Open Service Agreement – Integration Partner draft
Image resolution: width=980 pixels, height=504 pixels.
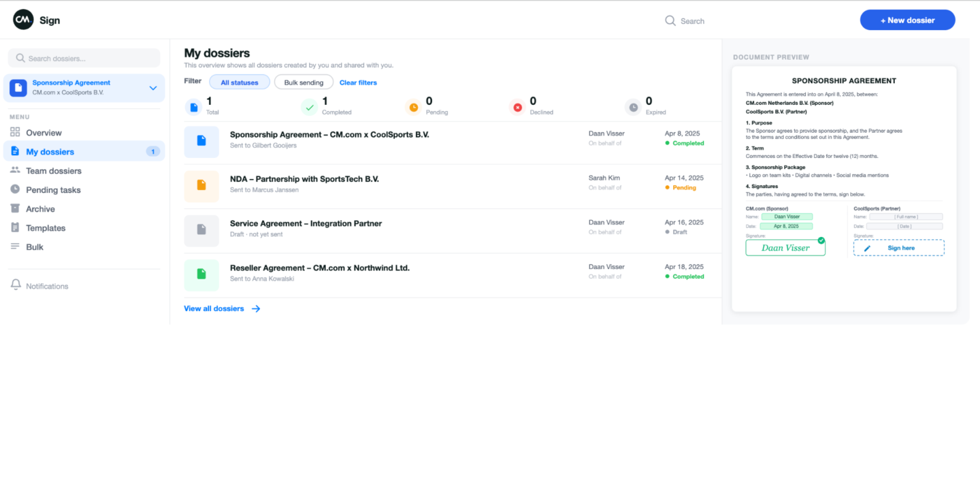[306, 223]
